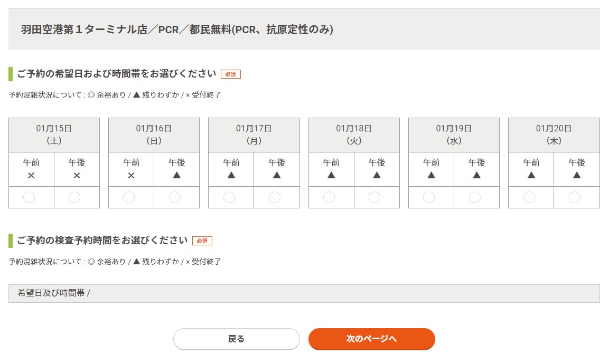Select the 01月18日 午前 radio button
Screen dimensions: 609x364
[329, 197]
